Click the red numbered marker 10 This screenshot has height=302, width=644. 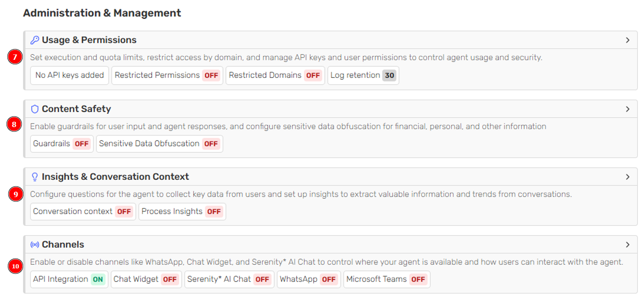point(15,266)
